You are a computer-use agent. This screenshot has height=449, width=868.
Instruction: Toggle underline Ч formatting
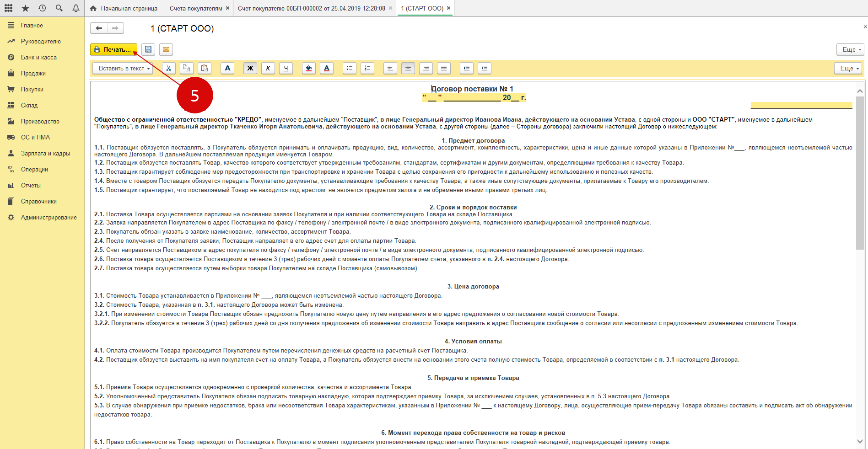286,68
